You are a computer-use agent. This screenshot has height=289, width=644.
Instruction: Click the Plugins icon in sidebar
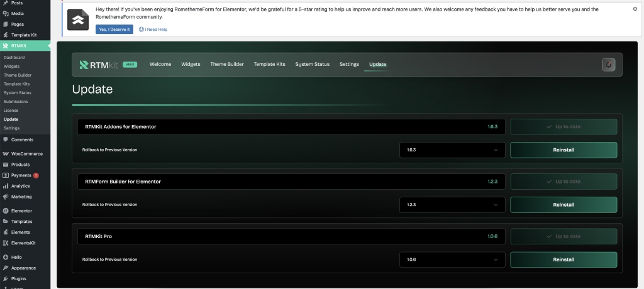pos(5,279)
